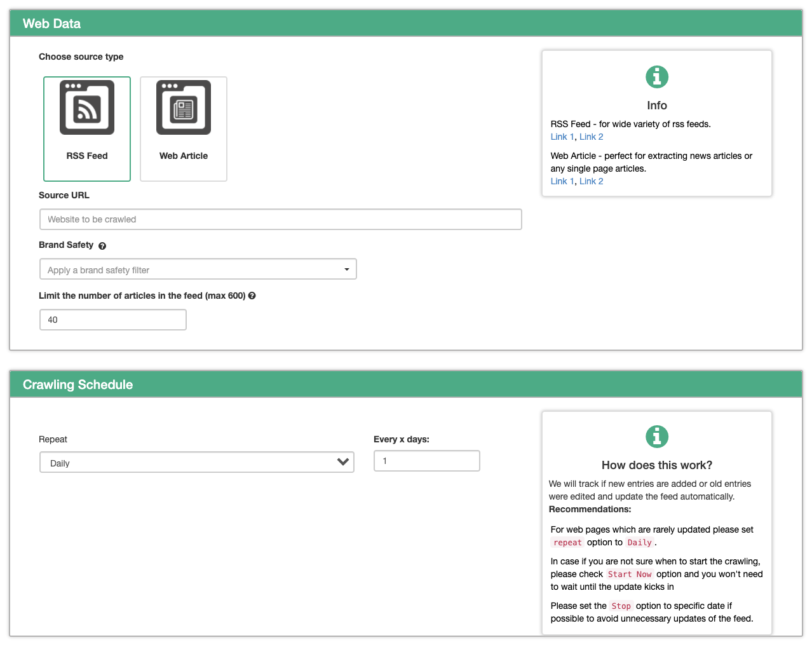This screenshot has width=812, height=647.
Task: Click the Every x days input field
Action: 427,461
